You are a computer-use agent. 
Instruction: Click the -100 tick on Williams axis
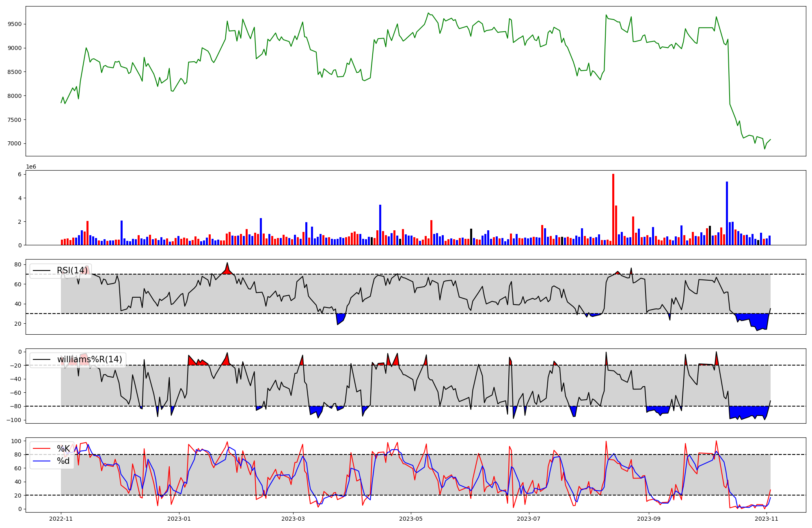tap(13, 420)
